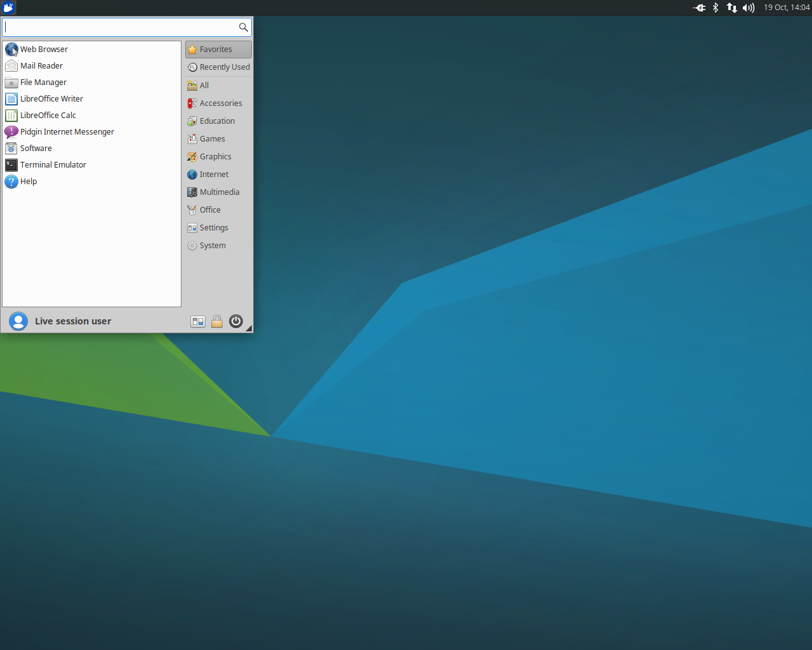Focus the menu search field
The width and height of the screenshot is (812, 650).
point(127,27)
